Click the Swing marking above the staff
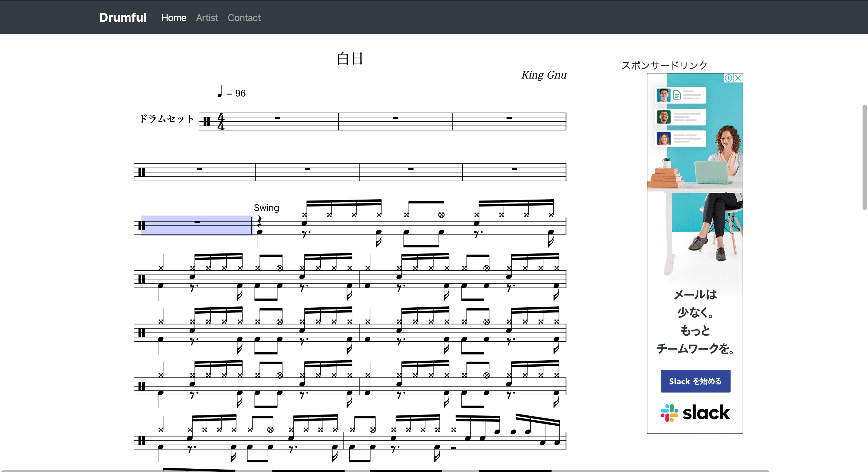Screen dimensions: 868x472 coord(266,208)
